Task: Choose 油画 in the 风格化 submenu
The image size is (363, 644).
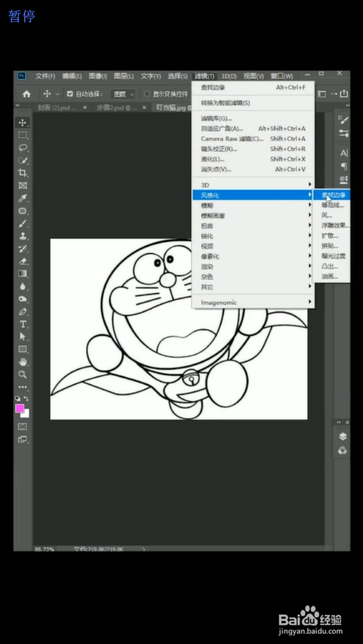Action: pyautogui.click(x=332, y=277)
